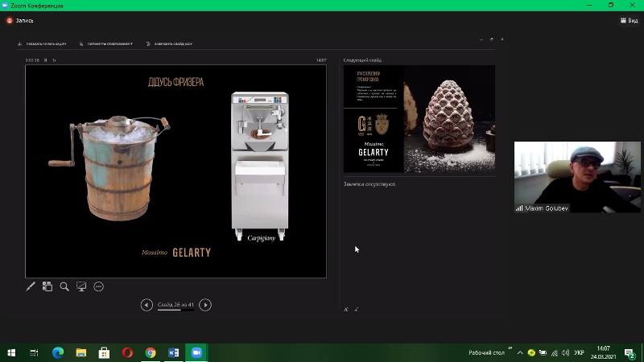Image resolution: width=644 pixels, height=362 pixels.
Task: Select Maxim Golubev's video tile
Action: coord(577,177)
